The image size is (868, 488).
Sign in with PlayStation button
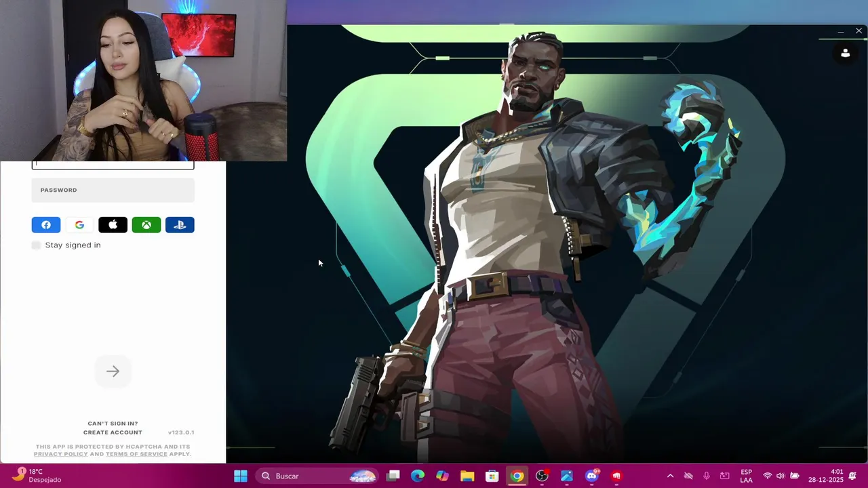coord(180,225)
